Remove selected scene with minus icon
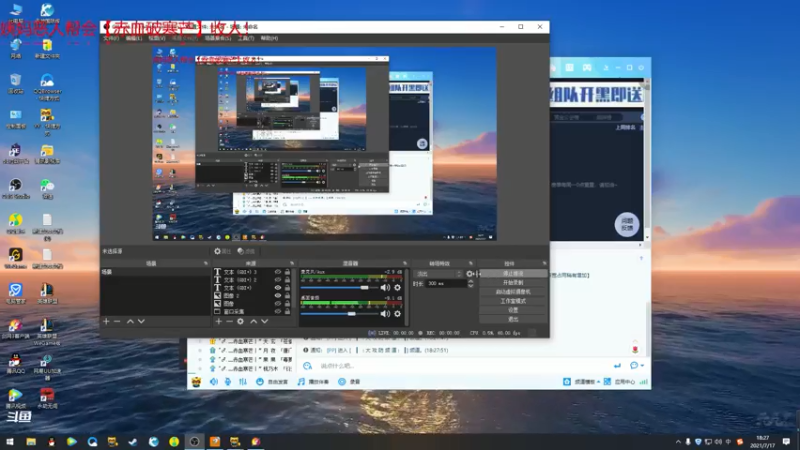 click(117, 321)
